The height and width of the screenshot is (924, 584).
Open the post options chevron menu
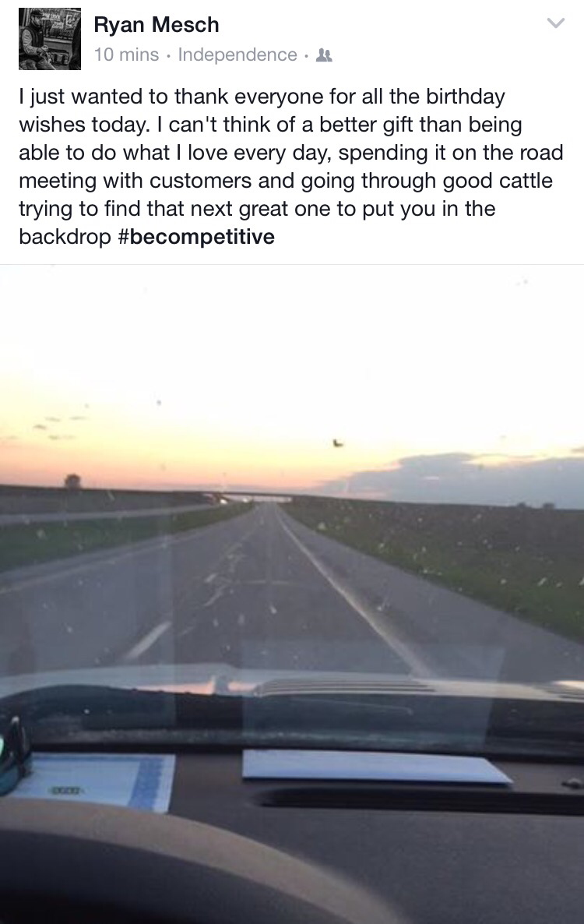coord(556,23)
